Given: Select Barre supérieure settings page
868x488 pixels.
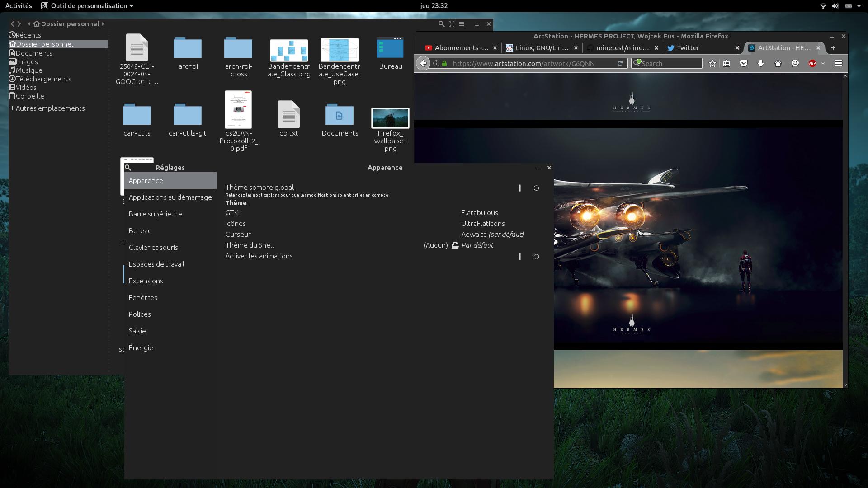Looking at the screenshot, I should click(x=170, y=214).
